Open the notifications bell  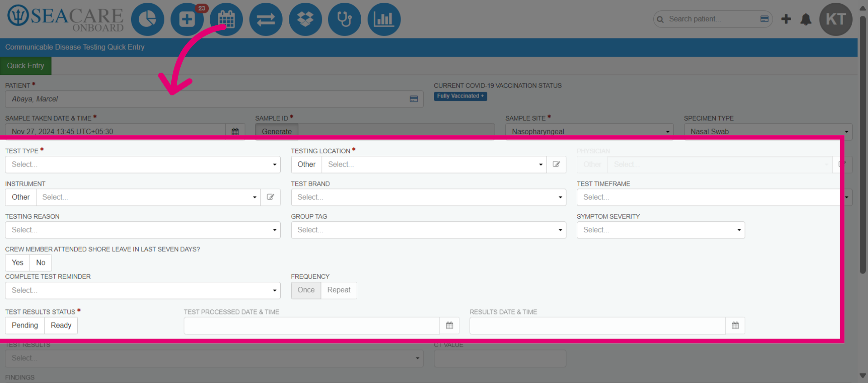point(806,19)
